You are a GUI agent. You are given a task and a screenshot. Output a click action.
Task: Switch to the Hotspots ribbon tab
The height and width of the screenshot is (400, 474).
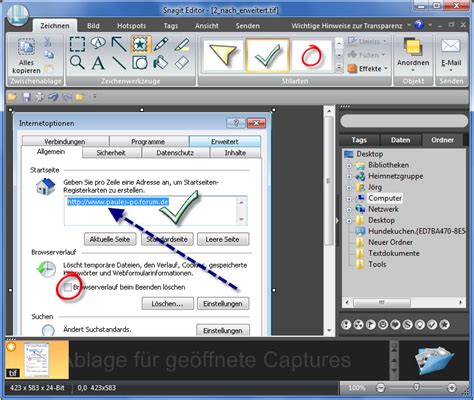point(131,26)
